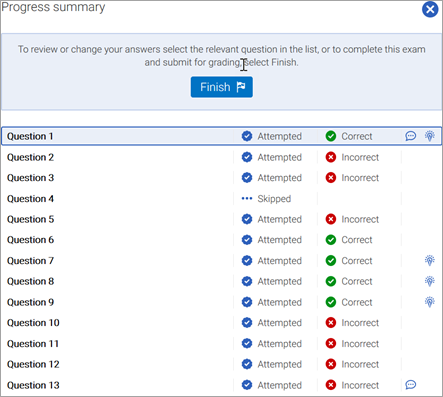
Task: Click the green Correct icon for Question 9
Action: click(x=331, y=302)
